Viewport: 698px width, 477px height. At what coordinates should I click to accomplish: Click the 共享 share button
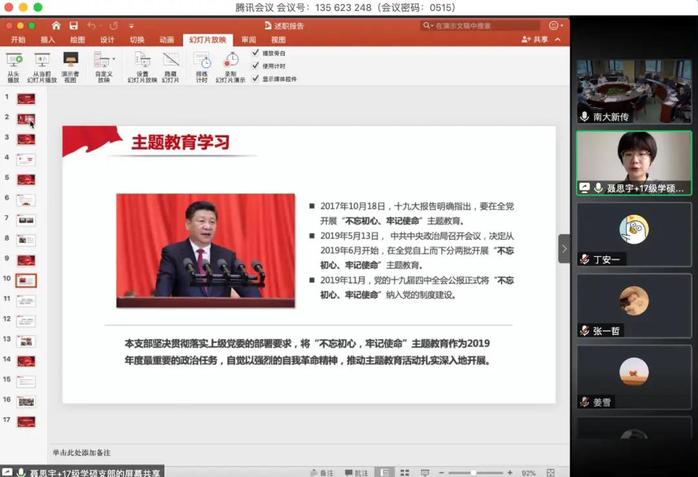click(x=536, y=40)
